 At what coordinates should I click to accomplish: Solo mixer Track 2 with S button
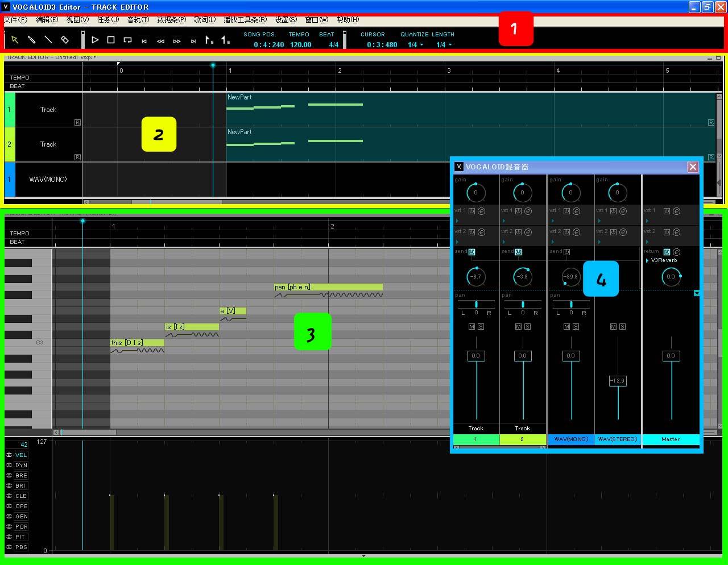coord(527,327)
